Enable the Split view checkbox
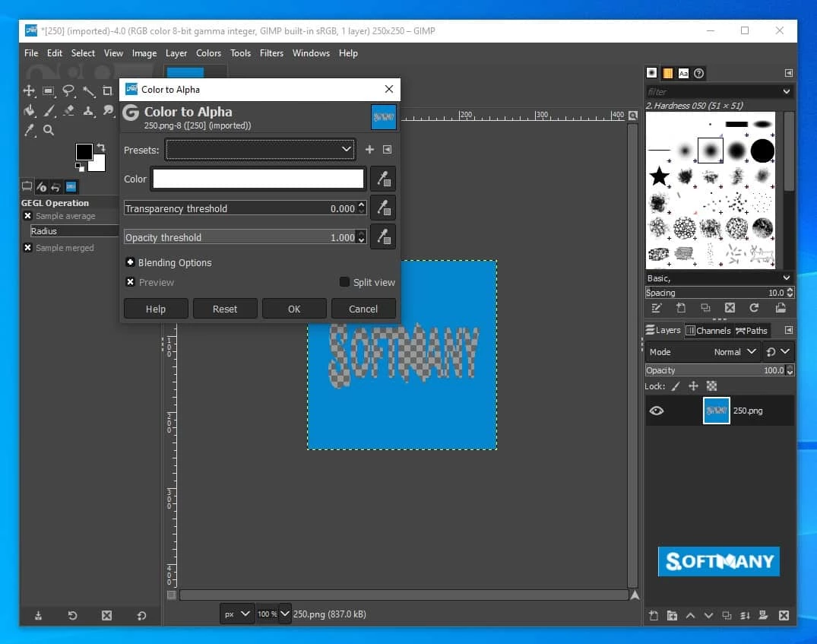 pyautogui.click(x=345, y=282)
